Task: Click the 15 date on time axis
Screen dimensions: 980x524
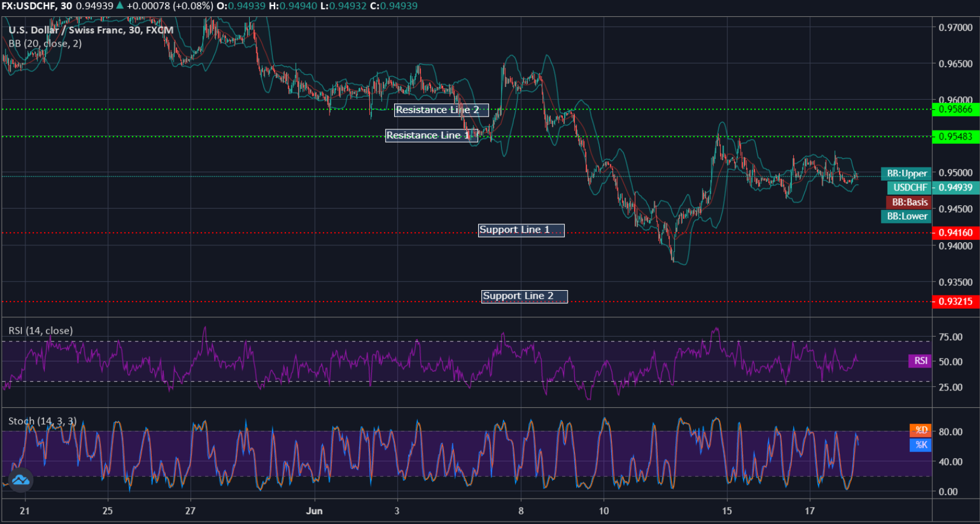Action: (x=727, y=511)
